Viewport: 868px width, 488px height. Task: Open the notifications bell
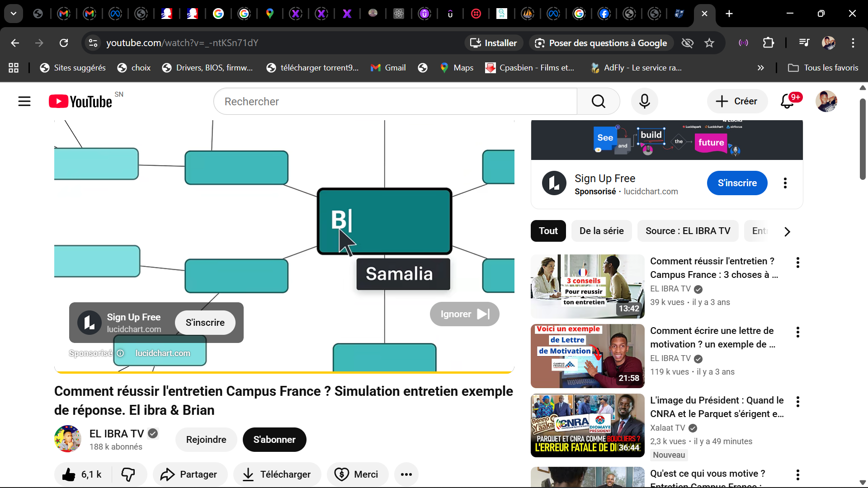(787, 101)
